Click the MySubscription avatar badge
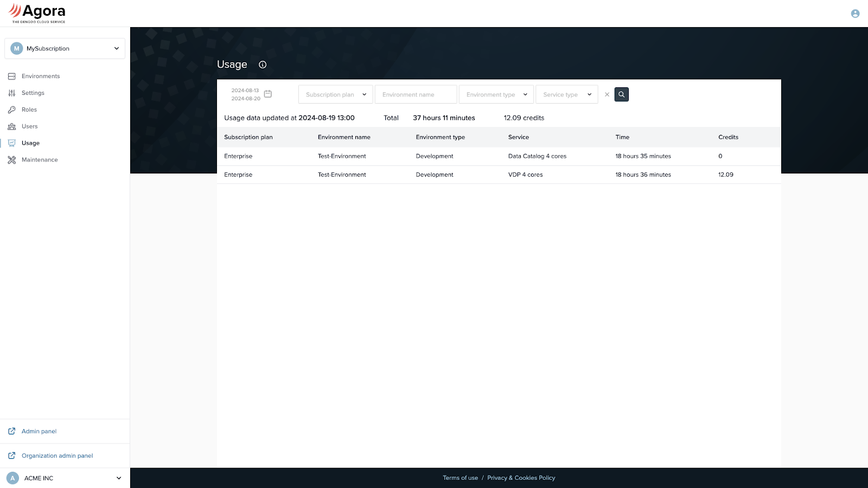The width and height of the screenshot is (868, 488). 16,49
